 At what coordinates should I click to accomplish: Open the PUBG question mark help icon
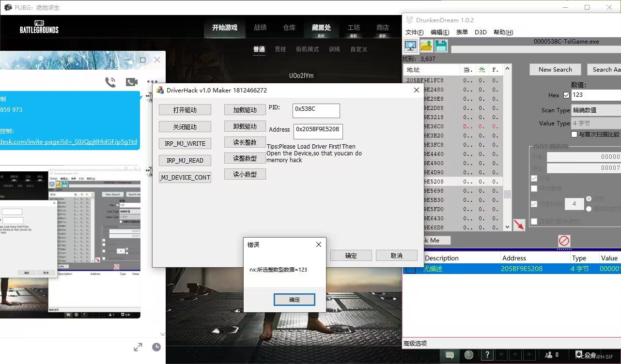(x=487, y=355)
